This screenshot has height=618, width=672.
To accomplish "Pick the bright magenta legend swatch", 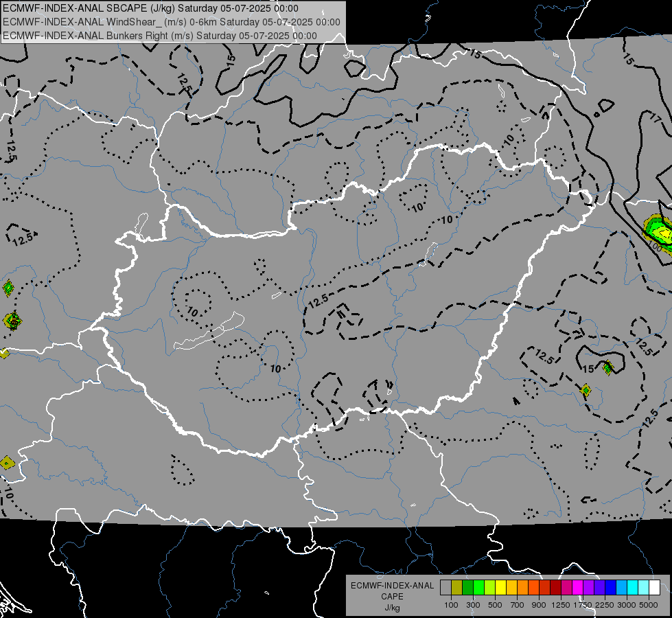I will tap(578, 587).
